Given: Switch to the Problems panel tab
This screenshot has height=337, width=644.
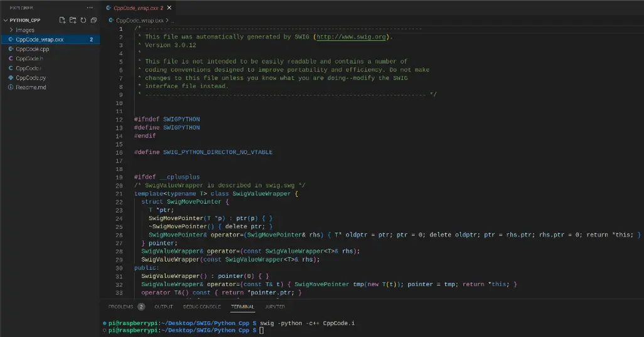Looking at the screenshot, I should [121, 307].
